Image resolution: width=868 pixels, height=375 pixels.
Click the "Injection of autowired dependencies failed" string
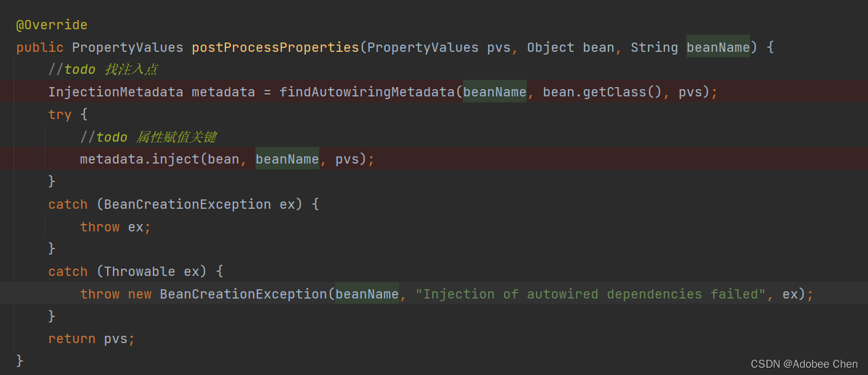(x=591, y=295)
